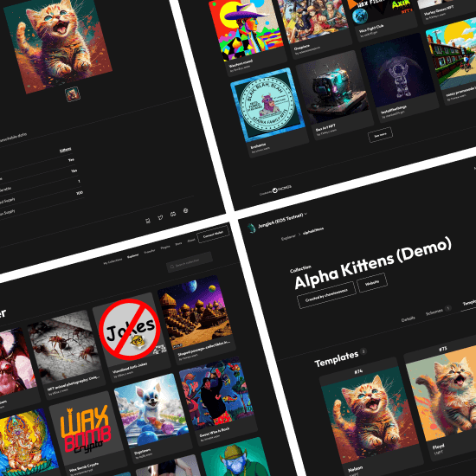Viewport: 476px width, 476px height.
Task: Focus the Search collection input field
Action: point(190,262)
